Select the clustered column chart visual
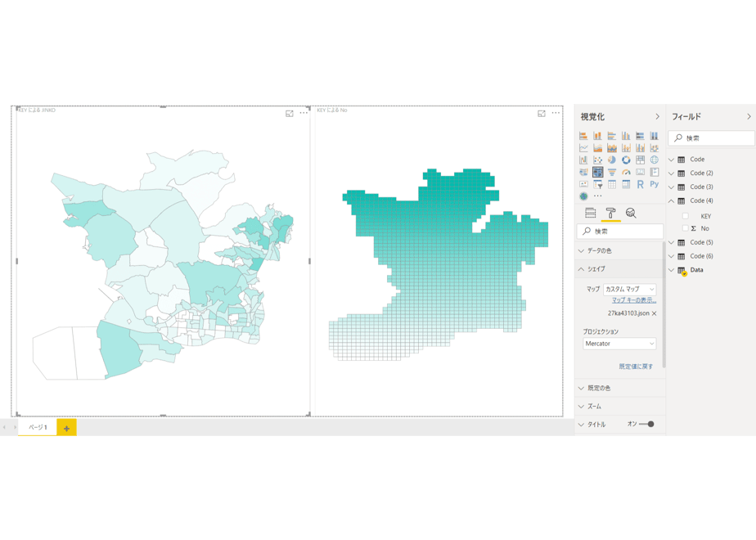The height and width of the screenshot is (540, 756). [626, 136]
